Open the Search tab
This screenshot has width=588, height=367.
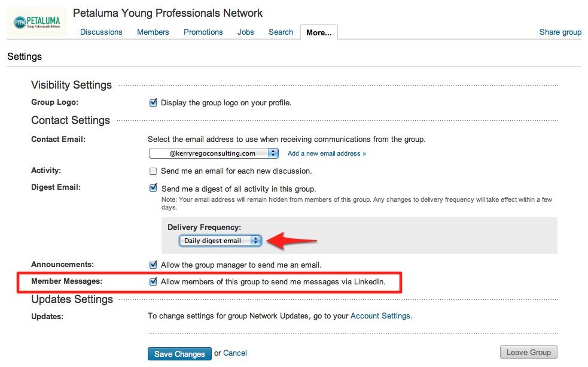tap(281, 32)
